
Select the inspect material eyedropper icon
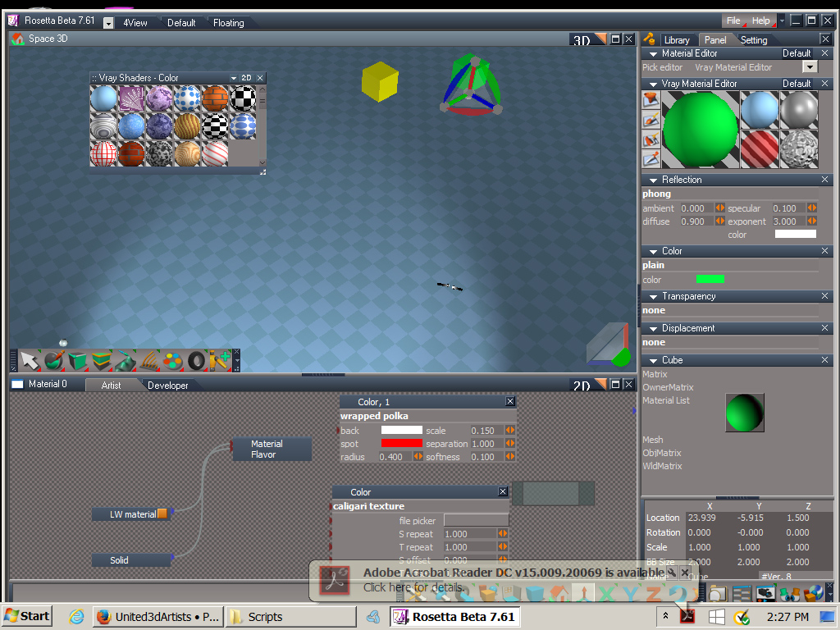tap(651, 159)
